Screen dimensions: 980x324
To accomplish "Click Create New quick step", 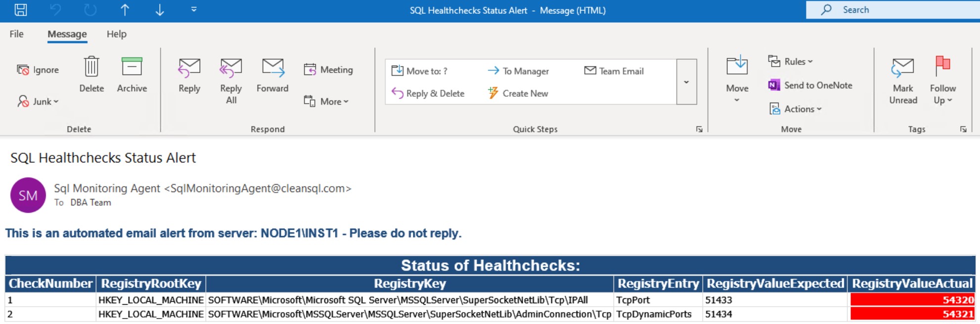I will (x=518, y=93).
